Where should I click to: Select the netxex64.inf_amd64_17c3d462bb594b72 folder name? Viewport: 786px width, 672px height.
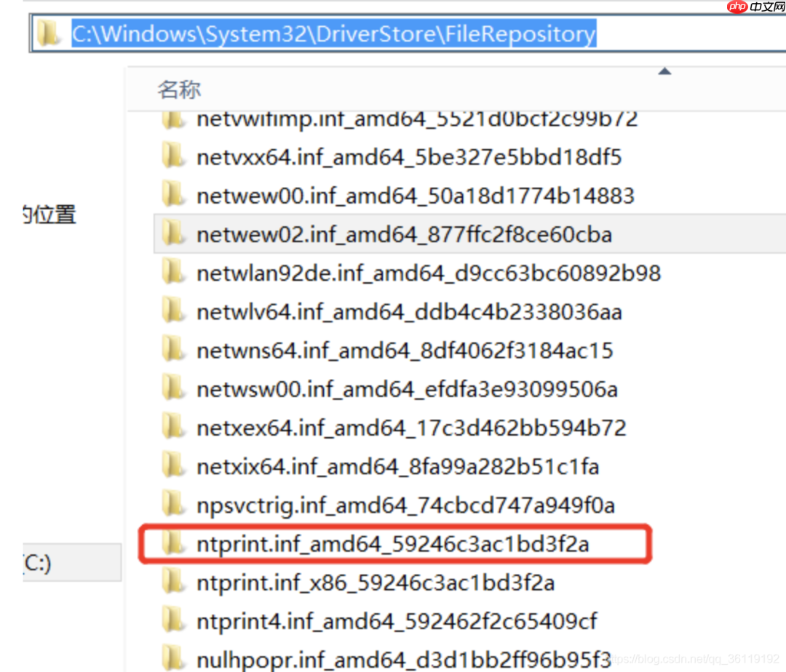coord(411,428)
